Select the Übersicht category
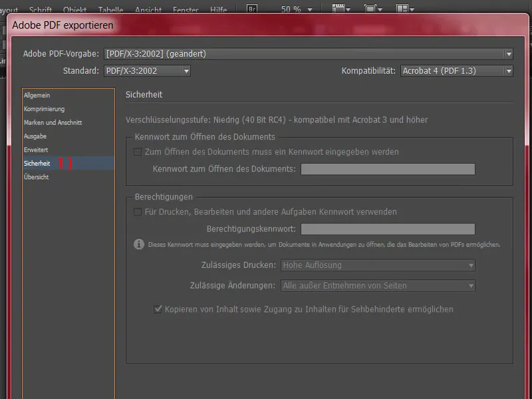 (68, 177)
